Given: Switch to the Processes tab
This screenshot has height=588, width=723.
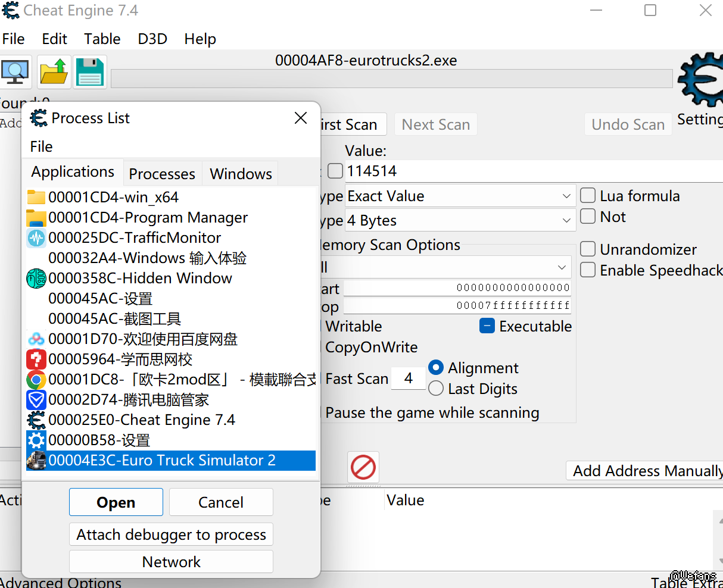Looking at the screenshot, I should coord(162,174).
